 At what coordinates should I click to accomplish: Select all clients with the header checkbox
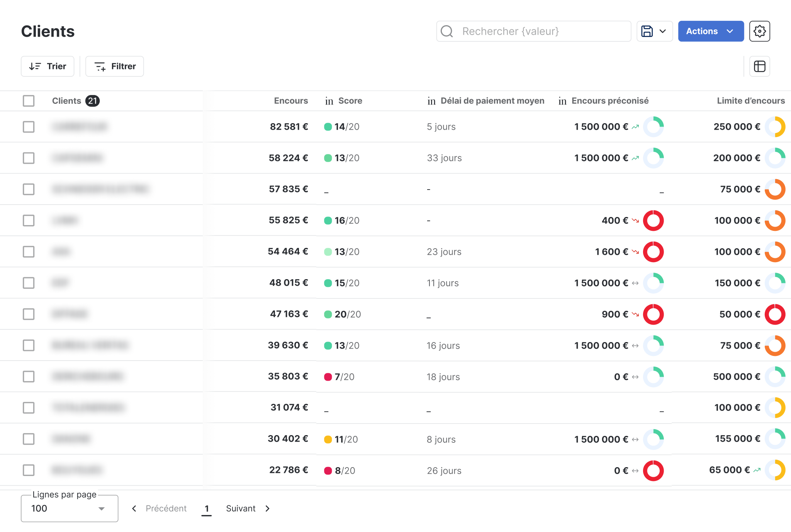pyautogui.click(x=29, y=101)
